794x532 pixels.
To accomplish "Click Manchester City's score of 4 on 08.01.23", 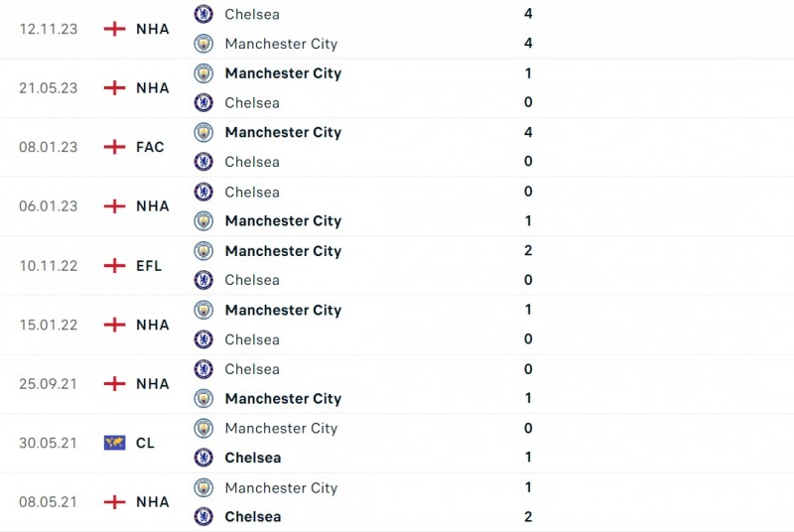I will 528,132.
